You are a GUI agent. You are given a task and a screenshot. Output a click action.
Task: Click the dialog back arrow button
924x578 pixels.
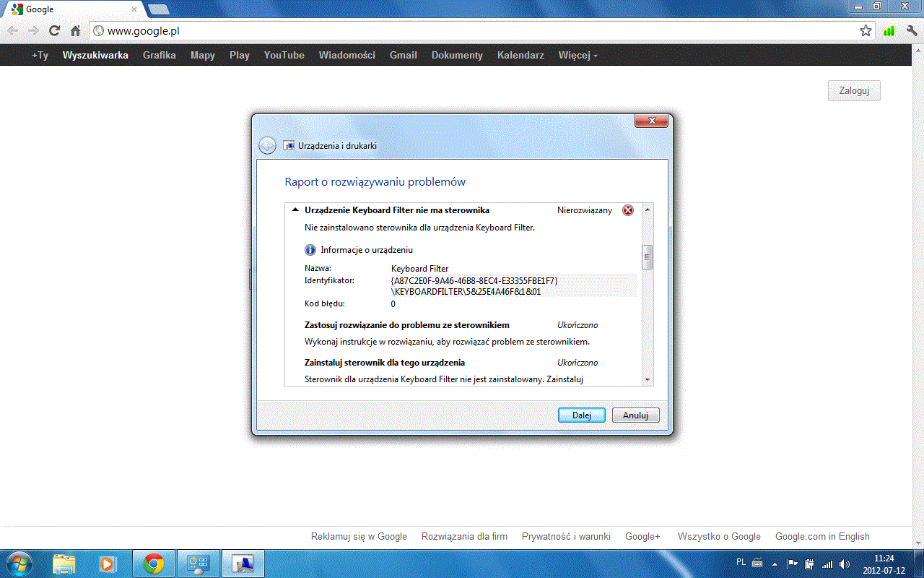(x=267, y=145)
